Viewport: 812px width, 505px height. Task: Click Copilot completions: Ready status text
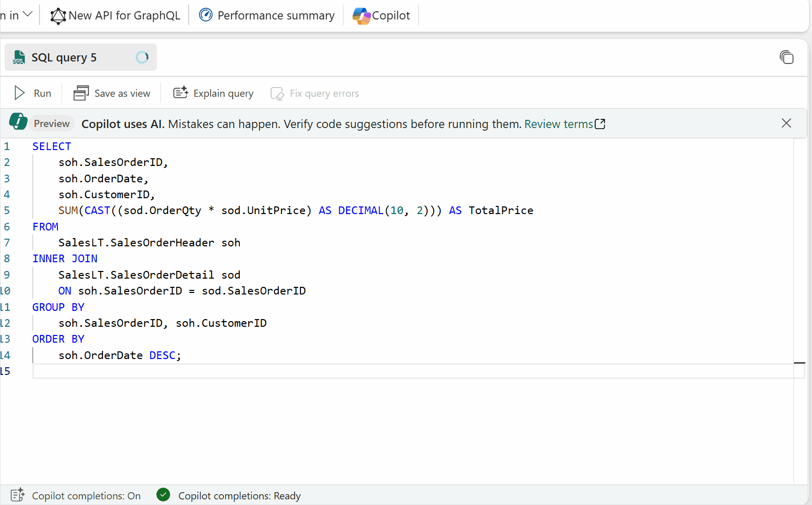tap(239, 496)
